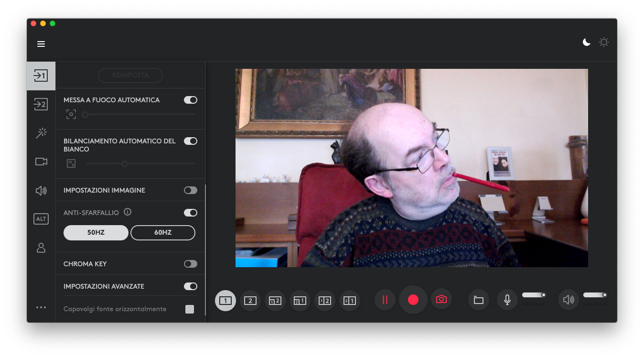Open audio settings speaker sidebar icon
This screenshot has width=644, height=358.
tap(41, 191)
